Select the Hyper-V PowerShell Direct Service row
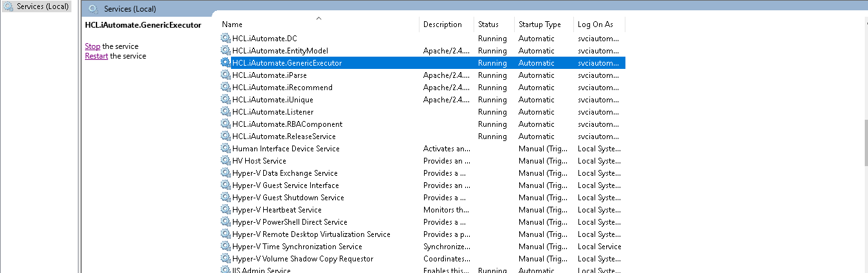The image size is (868, 273). pos(290,222)
